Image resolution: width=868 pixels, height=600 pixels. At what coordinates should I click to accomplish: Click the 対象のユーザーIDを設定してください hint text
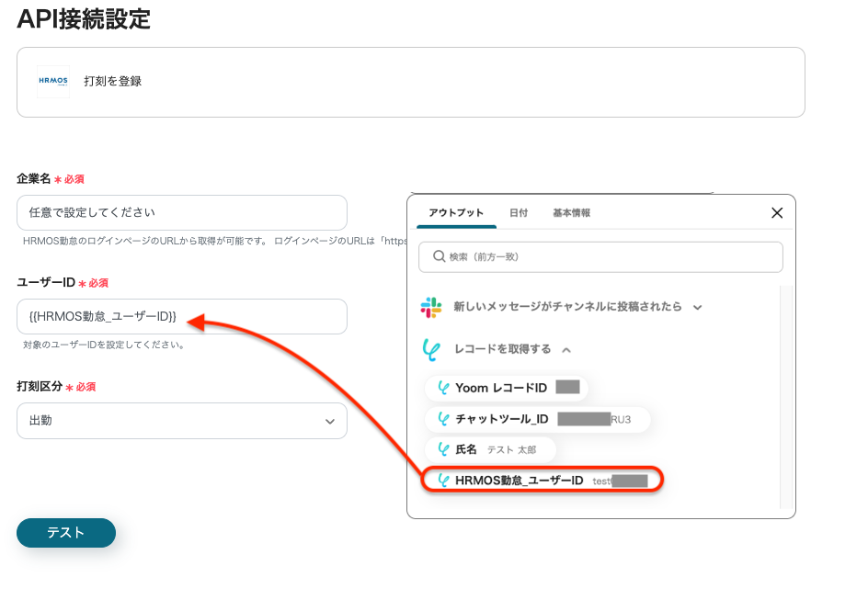click(104, 345)
